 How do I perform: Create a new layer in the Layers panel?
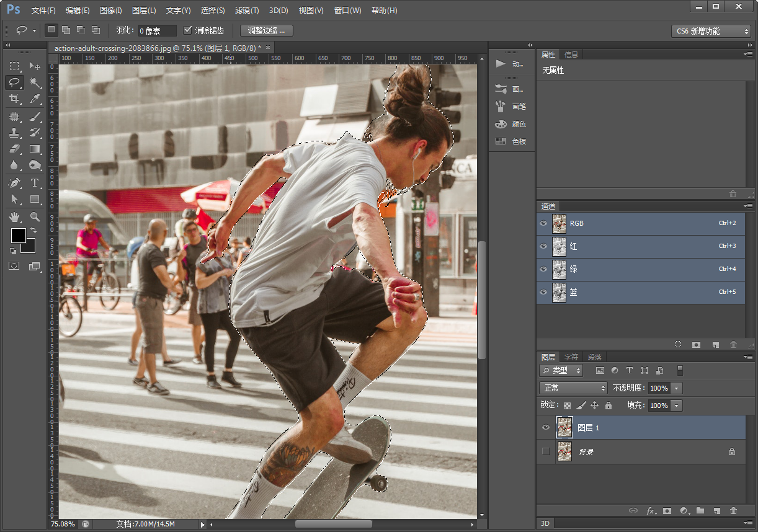click(x=716, y=511)
